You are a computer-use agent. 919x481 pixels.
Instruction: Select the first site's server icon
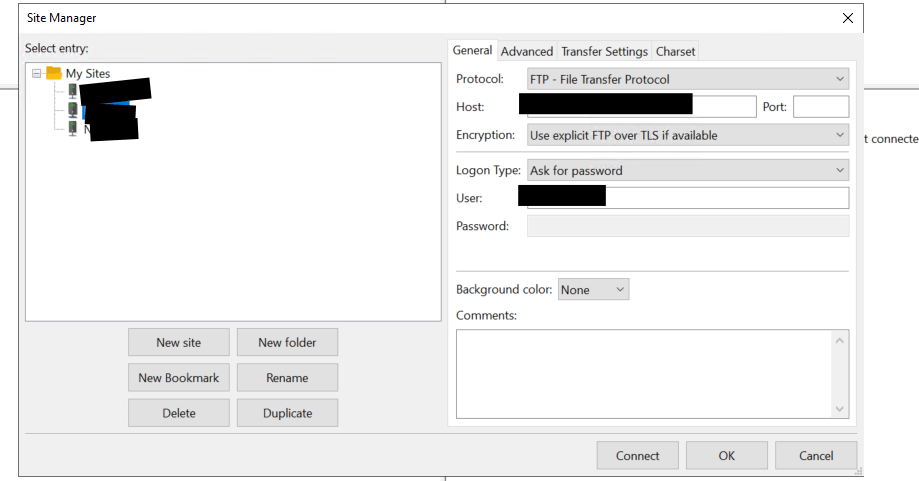[73, 92]
